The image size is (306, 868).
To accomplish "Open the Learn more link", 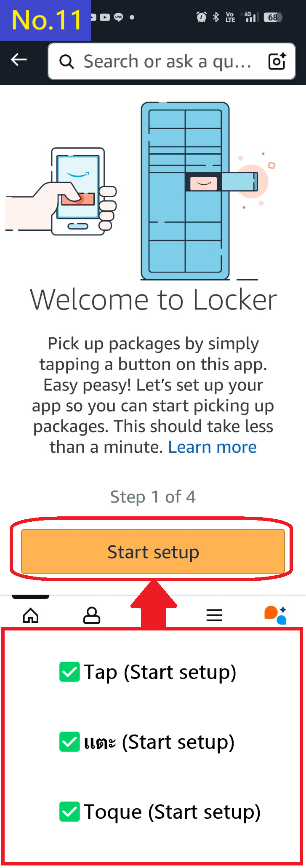I will [213, 447].
